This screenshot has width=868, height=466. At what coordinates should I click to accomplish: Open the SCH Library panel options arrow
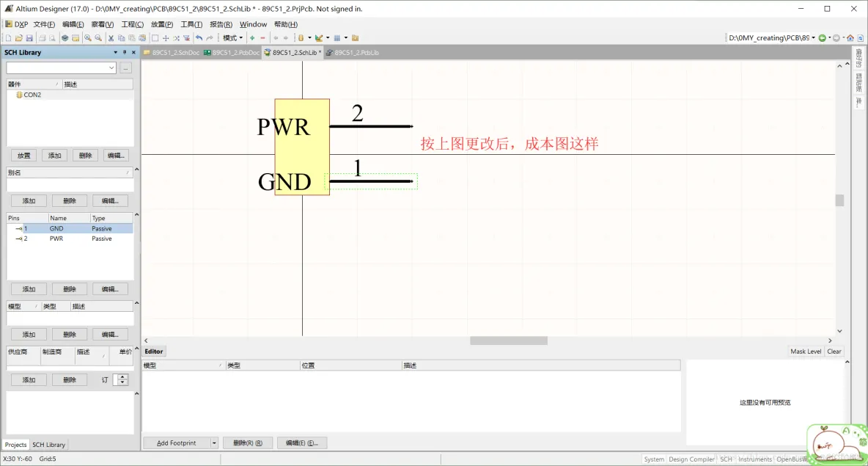[x=115, y=53]
